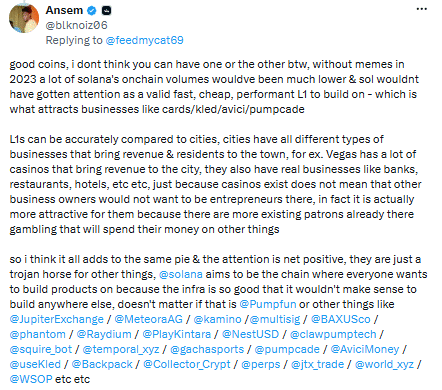Open the @feedmycat69 reply mention
Screen dimensions: 442x390
pos(144,40)
